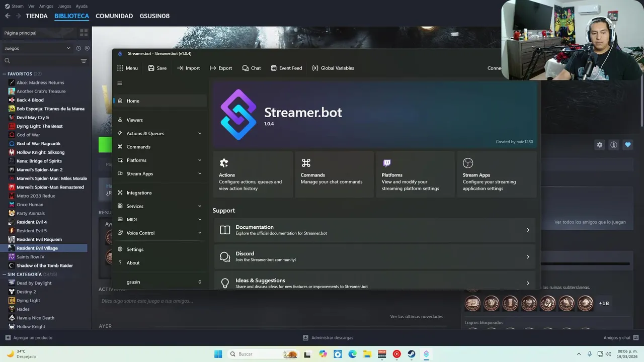Image resolution: width=644 pixels, height=362 pixels.
Task: Open the Steam Ayuda menu
Action: click(x=82, y=6)
